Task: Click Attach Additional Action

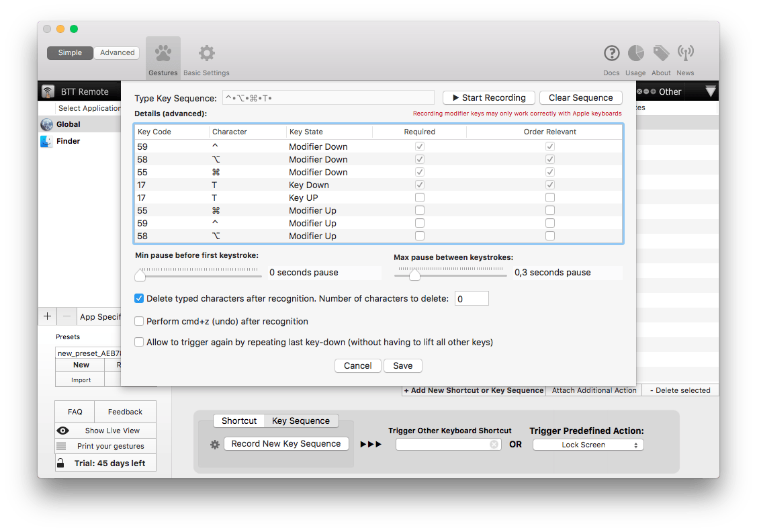Action: pos(594,390)
